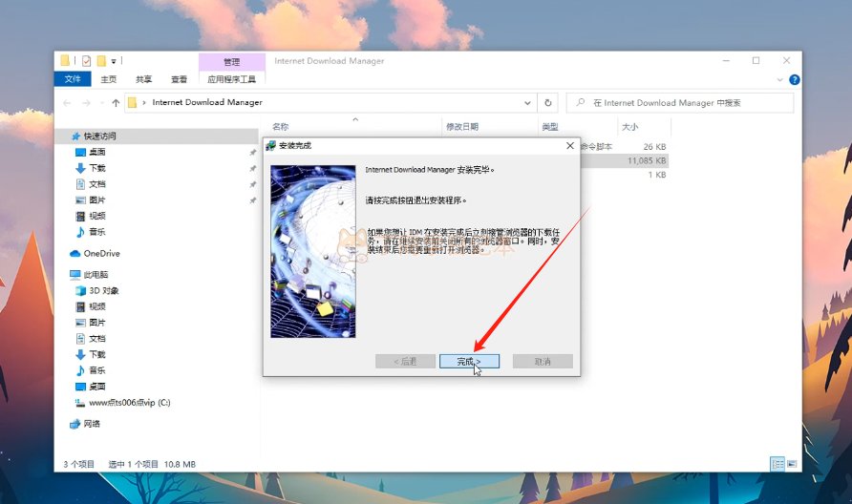Screen dimensions: 852x504
Task: Click the IDM artwork image in the installer
Action: click(313, 251)
